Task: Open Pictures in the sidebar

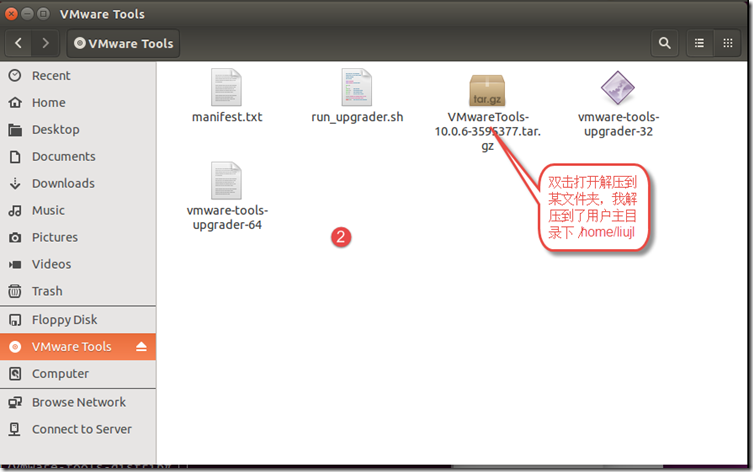Action: click(78, 237)
